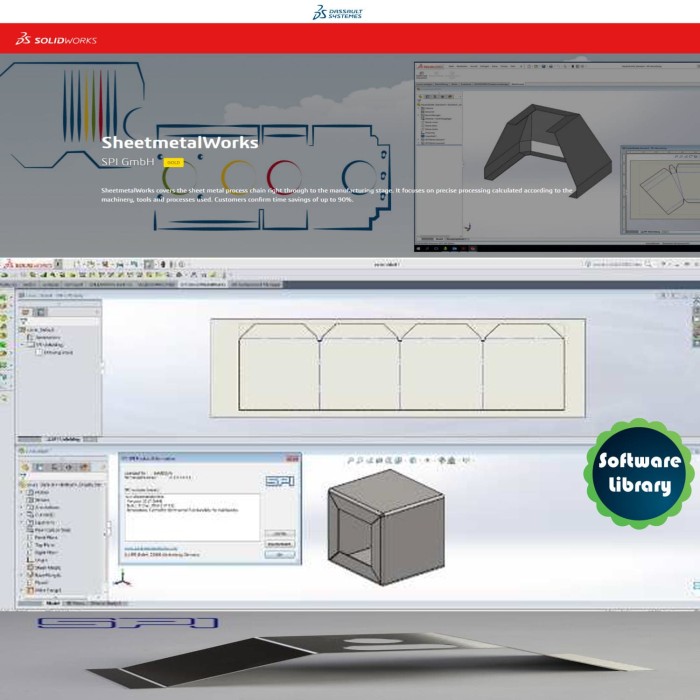This screenshot has height=700, width=700.
Task: Click the Select cursor icon in title bar
Action: click(x=149, y=265)
